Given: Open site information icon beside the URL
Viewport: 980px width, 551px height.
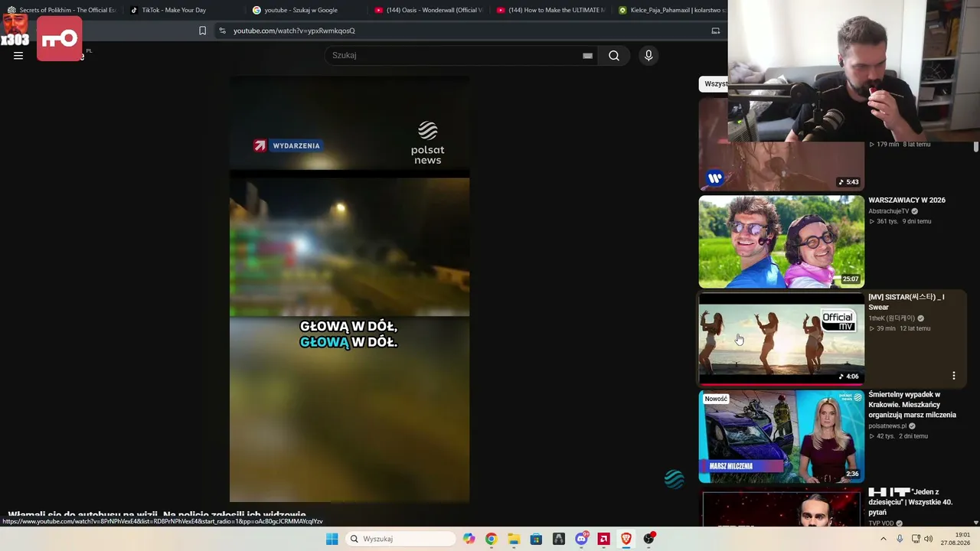Looking at the screenshot, I should 222,31.
